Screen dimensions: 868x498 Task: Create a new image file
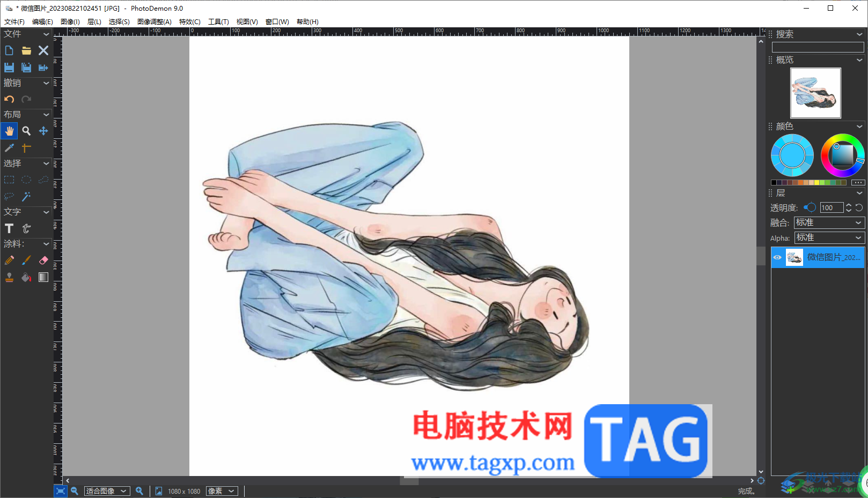click(x=9, y=50)
